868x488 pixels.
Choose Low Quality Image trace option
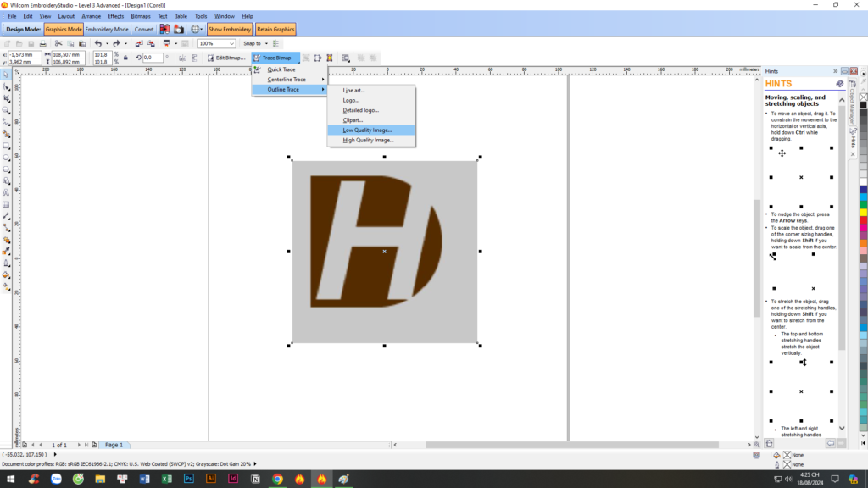[371, 130]
